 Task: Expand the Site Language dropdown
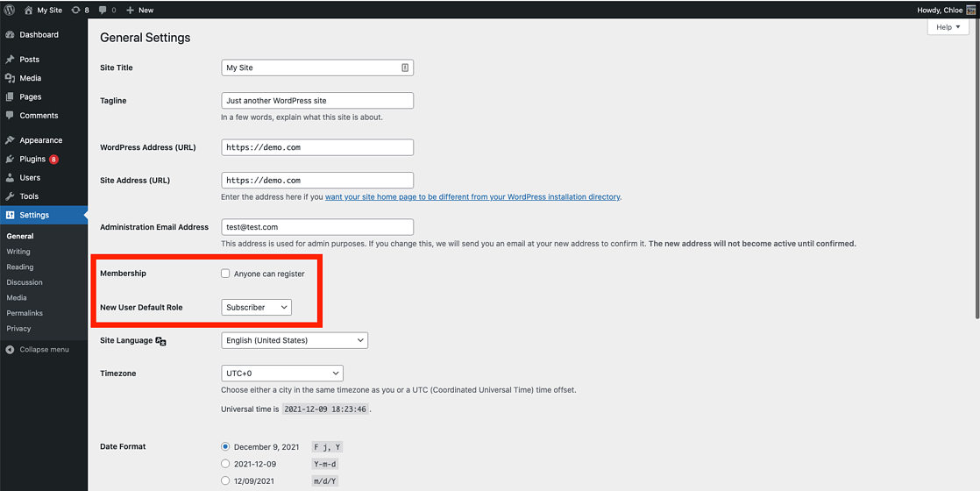pyautogui.click(x=294, y=340)
